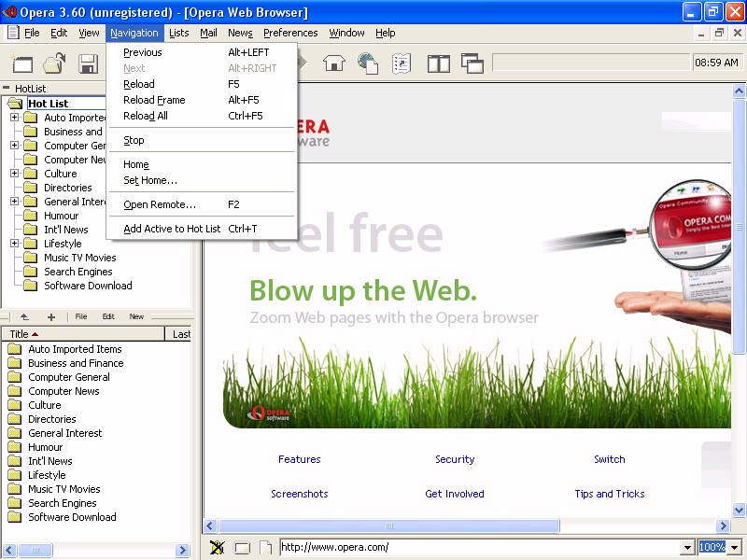Open the address field history dropdown

point(687,548)
